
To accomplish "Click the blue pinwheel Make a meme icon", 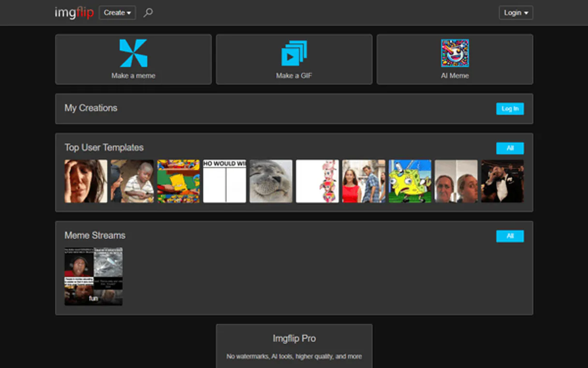I will click(x=133, y=53).
